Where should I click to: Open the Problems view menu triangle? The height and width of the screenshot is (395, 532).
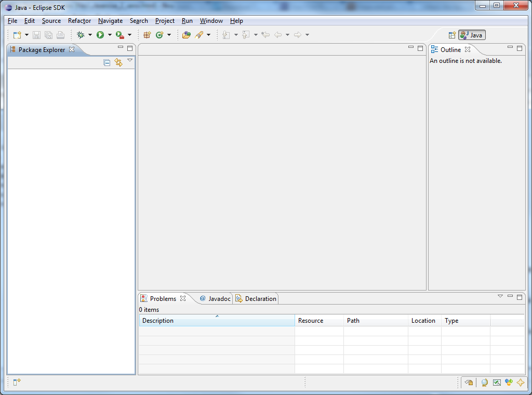(x=500, y=296)
